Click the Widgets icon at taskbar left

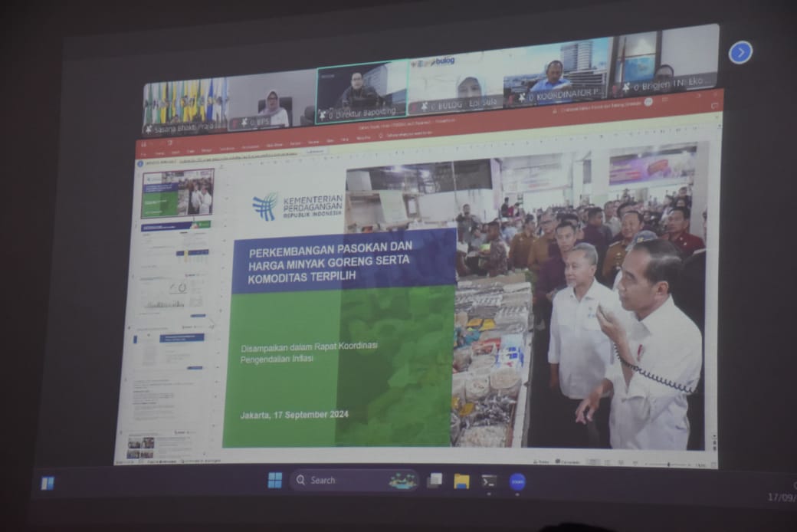coord(48,483)
